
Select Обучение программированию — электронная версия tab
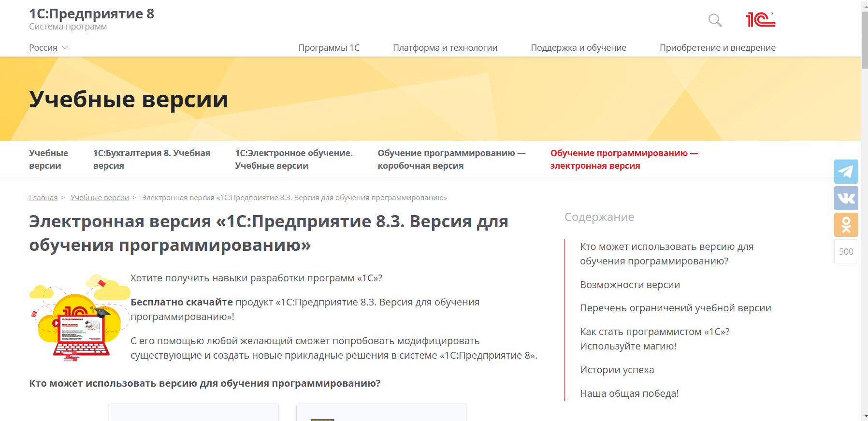click(x=624, y=159)
